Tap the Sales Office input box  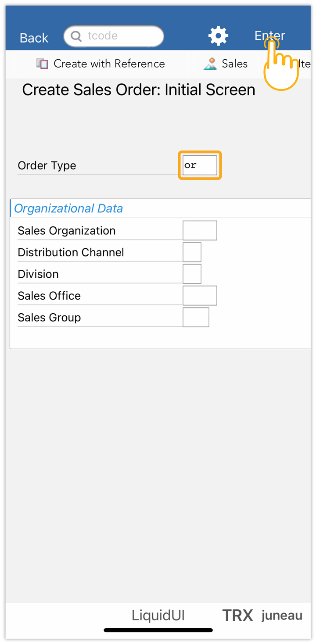(x=200, y=296)
